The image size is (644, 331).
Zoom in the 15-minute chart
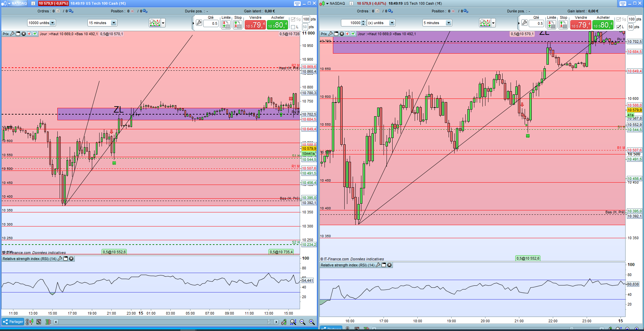312,322
